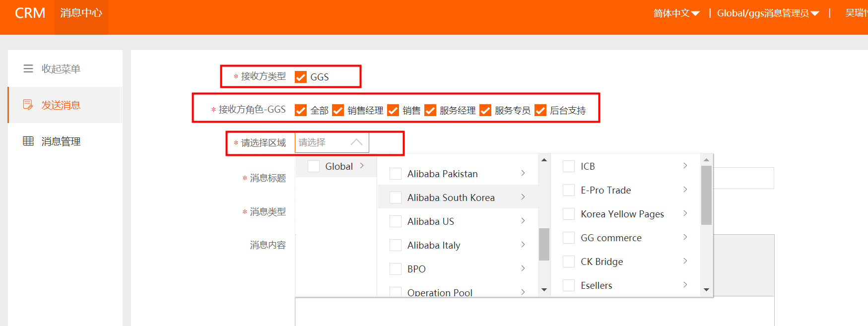Expand the Global region submenu arrow
The image size is (868, 326).
pos(362,166)
